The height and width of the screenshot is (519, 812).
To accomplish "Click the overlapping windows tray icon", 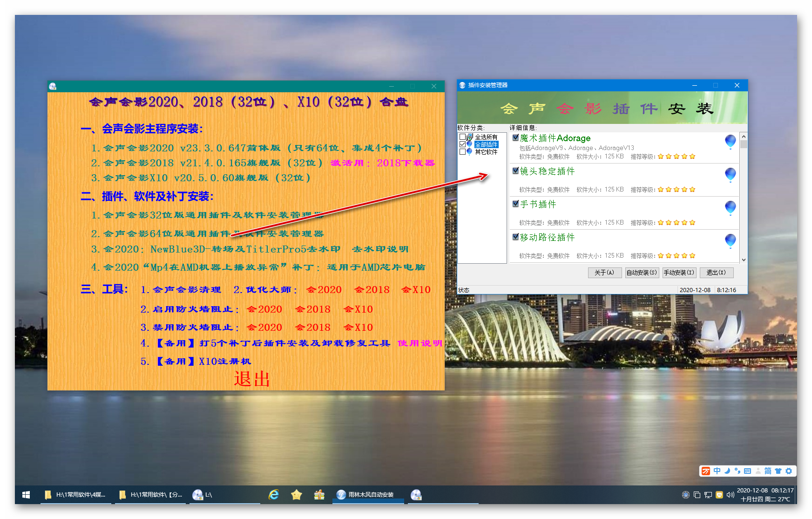I will pyautogui.click(x=697, y=495).
